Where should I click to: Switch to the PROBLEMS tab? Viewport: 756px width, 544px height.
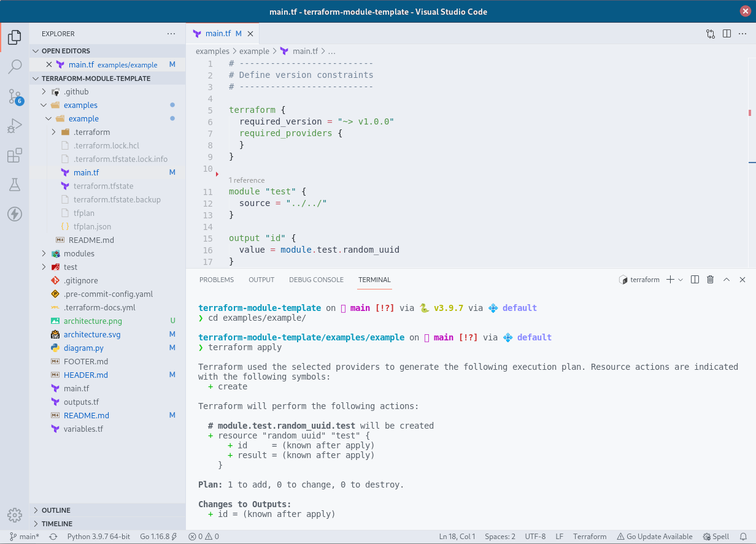216,279
